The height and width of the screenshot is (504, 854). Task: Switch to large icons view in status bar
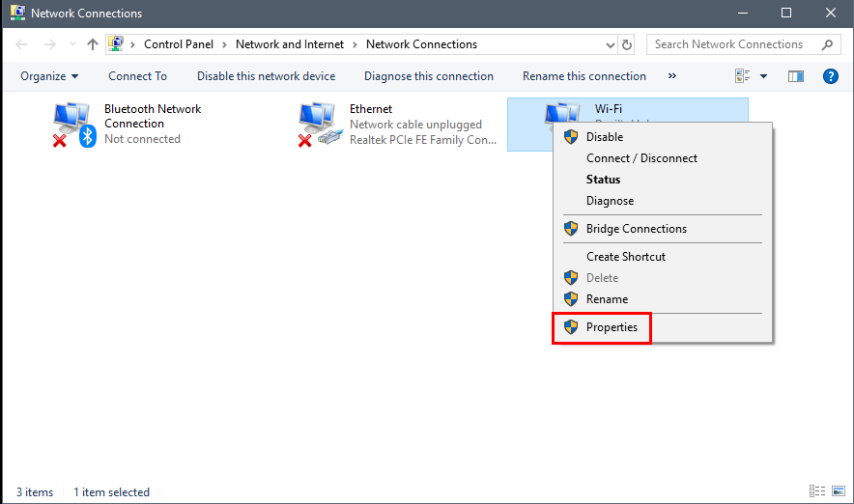pyautogui.click(x=839, y=490)
